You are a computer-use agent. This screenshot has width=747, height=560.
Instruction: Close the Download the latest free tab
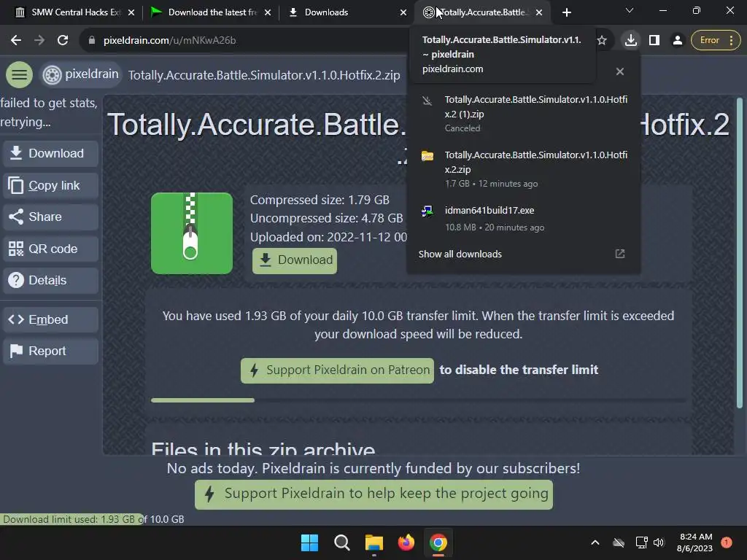point(268,12)
